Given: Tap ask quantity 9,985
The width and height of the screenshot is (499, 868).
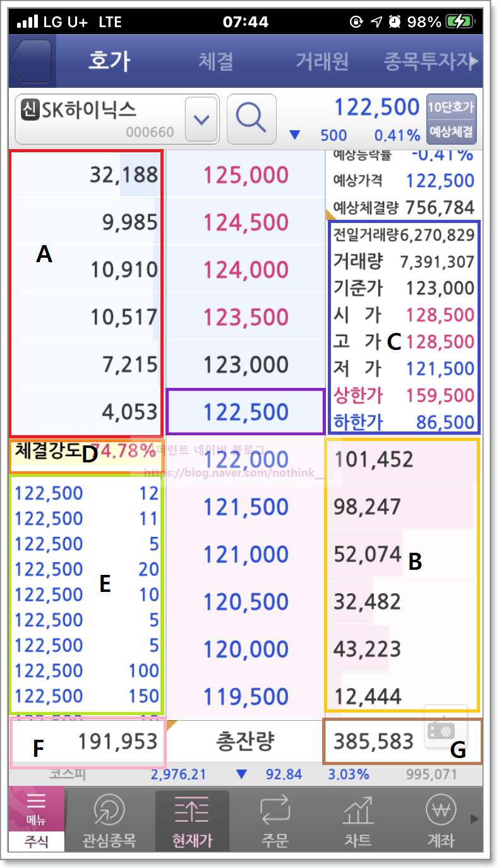Looking at the screenshot, I should pyautogui.click(x=129, y=222).
